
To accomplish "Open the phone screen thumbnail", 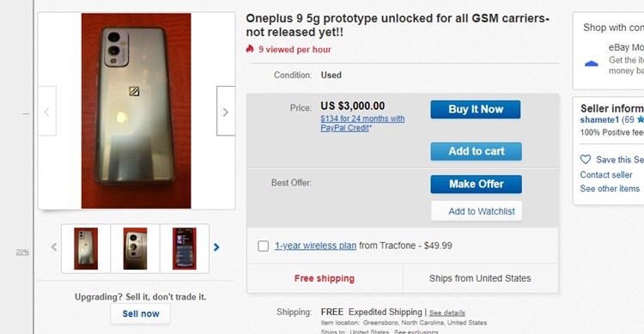I will (x=185, y=248).
